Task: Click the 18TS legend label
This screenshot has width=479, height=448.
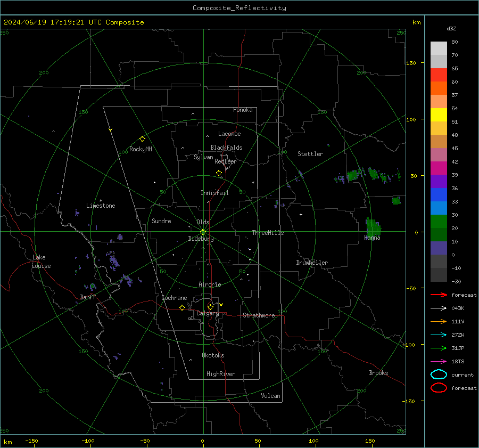Action: coord(458,362)
